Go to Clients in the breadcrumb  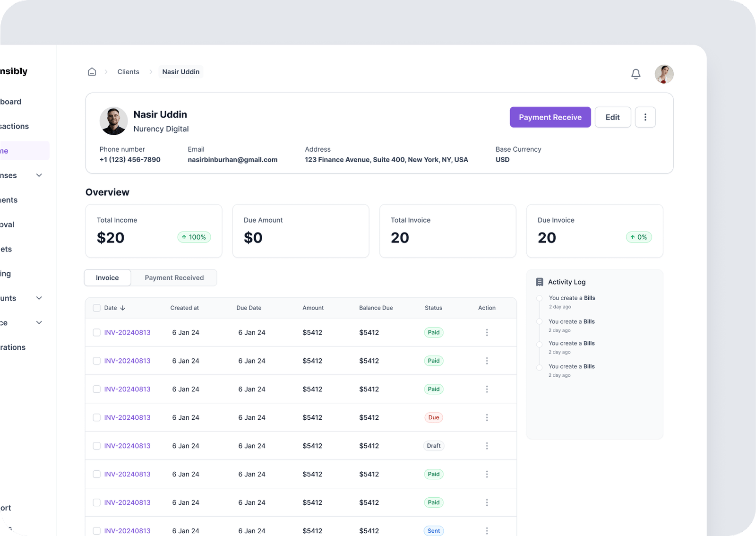(128, 72)
